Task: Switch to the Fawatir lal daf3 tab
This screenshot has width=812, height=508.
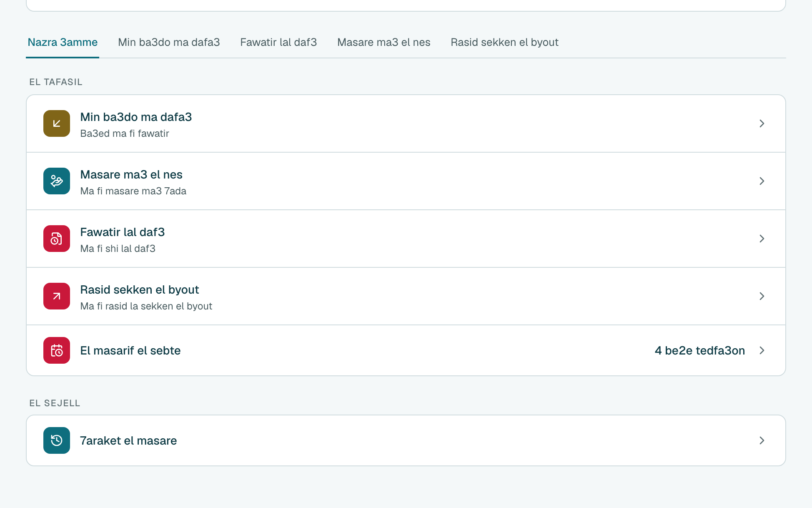Action: coord(278,42)
